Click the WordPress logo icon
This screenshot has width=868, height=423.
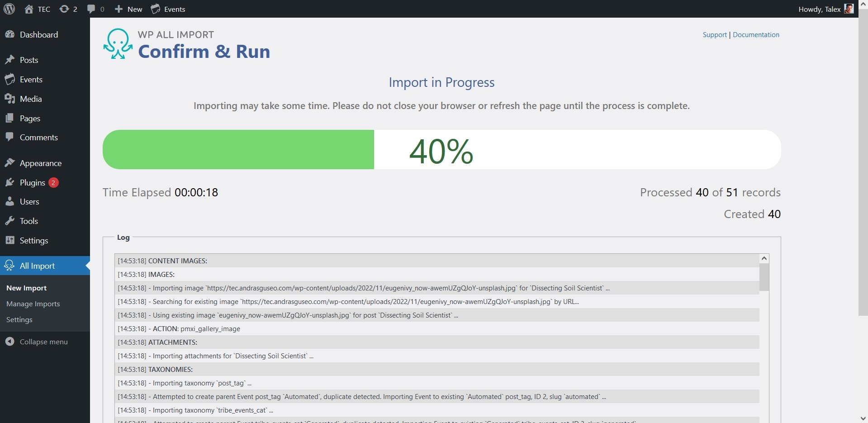[9, 9]
